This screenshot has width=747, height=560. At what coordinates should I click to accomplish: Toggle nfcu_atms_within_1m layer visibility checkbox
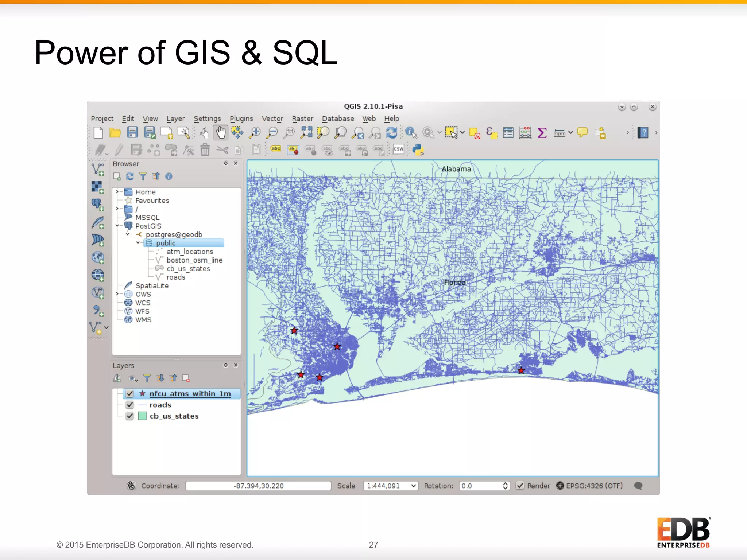[129, 394]
